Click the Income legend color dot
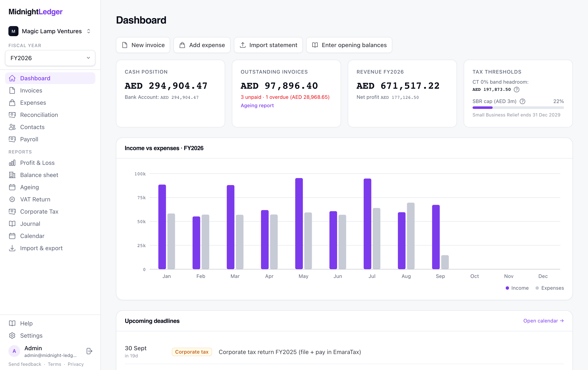This screenshot has width=588, height=370. 507,288
